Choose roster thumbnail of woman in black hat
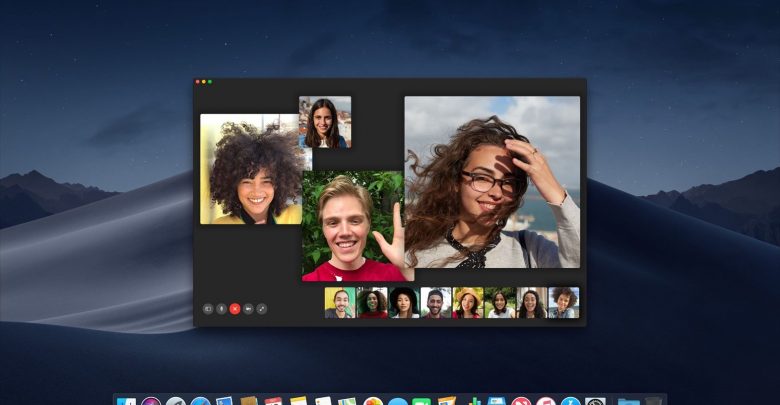The width and height of the screenshot is (780, 405). [x=404, y=303]
